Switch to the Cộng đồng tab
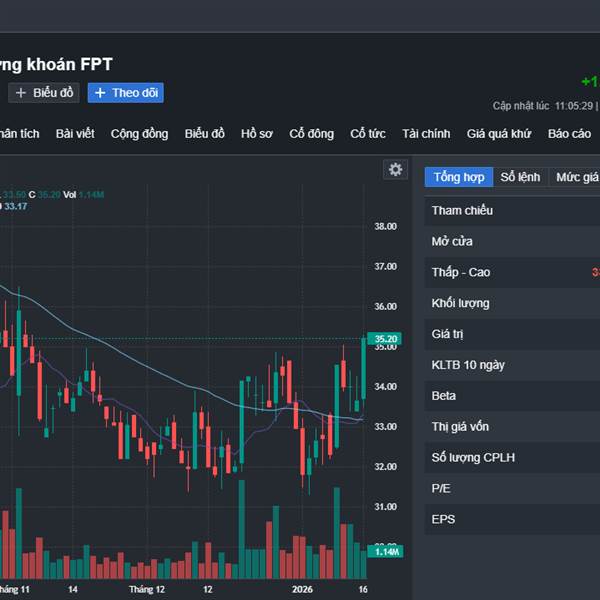600x600 pixels. tap(139, 134)
